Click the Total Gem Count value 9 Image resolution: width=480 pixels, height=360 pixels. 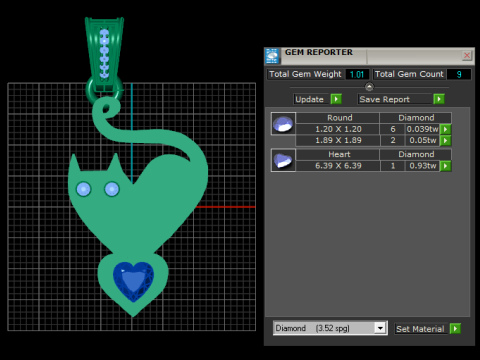(459, 74)
